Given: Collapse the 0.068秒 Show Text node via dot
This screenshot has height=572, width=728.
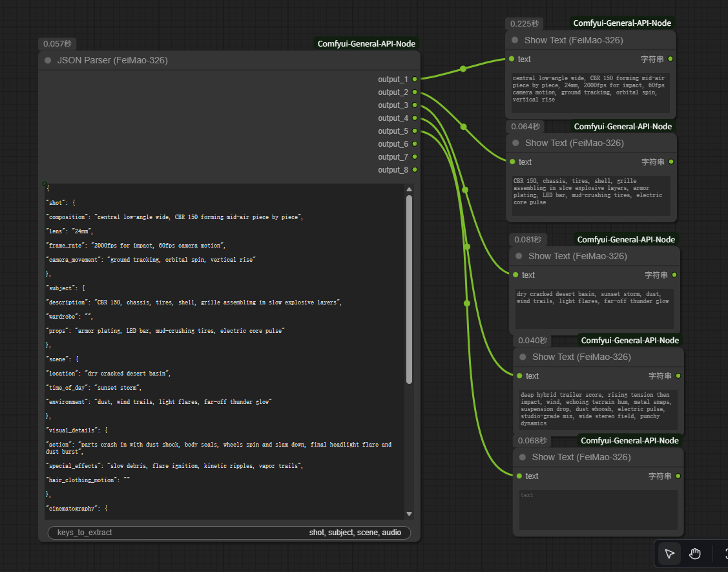Looking at the screenshot, I should pos(523,457).
